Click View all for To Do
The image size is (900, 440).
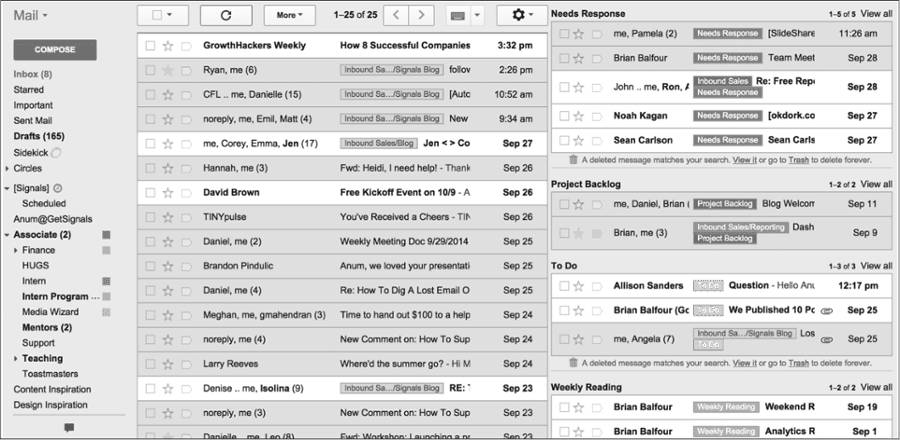click(x=876, y=266)
